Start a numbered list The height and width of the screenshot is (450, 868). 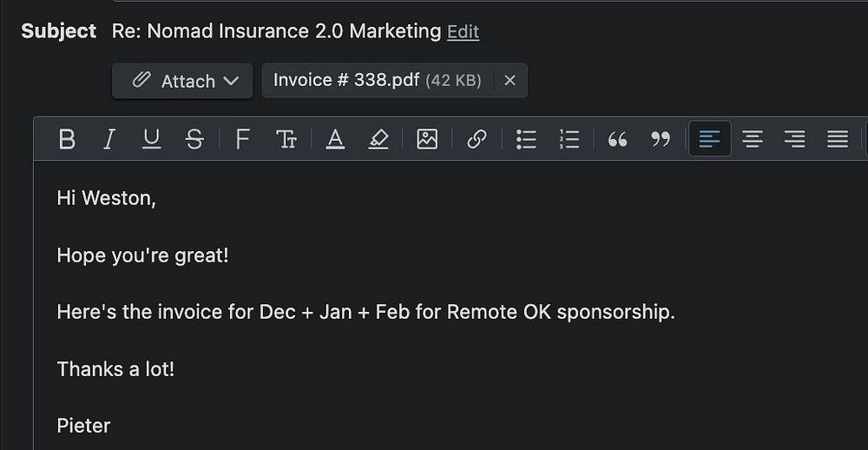tap(569, 139)
